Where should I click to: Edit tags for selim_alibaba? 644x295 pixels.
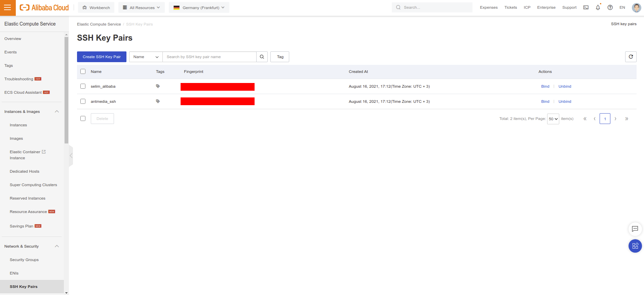pyautogui.click(x=158, y=86)
